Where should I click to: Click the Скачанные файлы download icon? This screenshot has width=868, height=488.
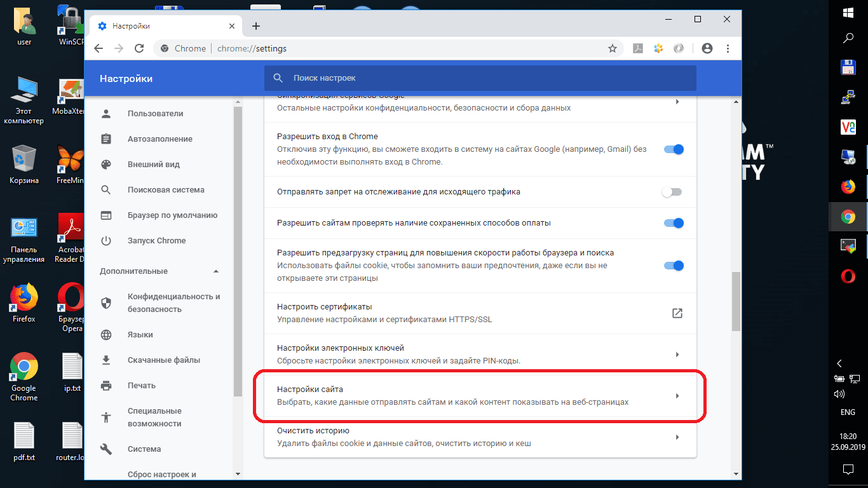106,360
